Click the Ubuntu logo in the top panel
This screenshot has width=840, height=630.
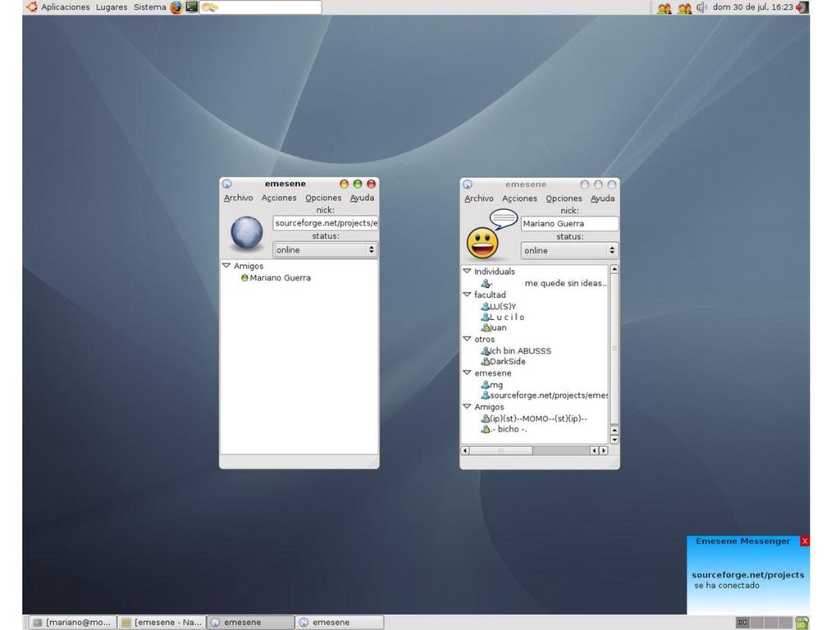(x=32, y=7)
